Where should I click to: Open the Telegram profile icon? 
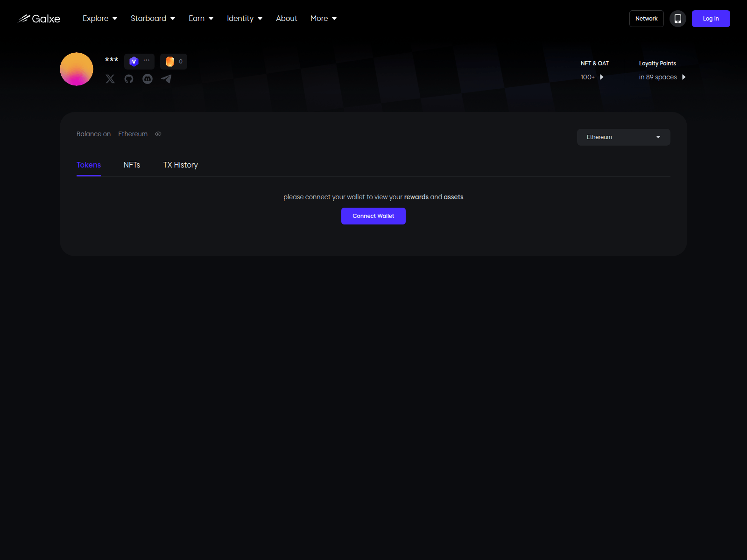(x=166, y=79)
